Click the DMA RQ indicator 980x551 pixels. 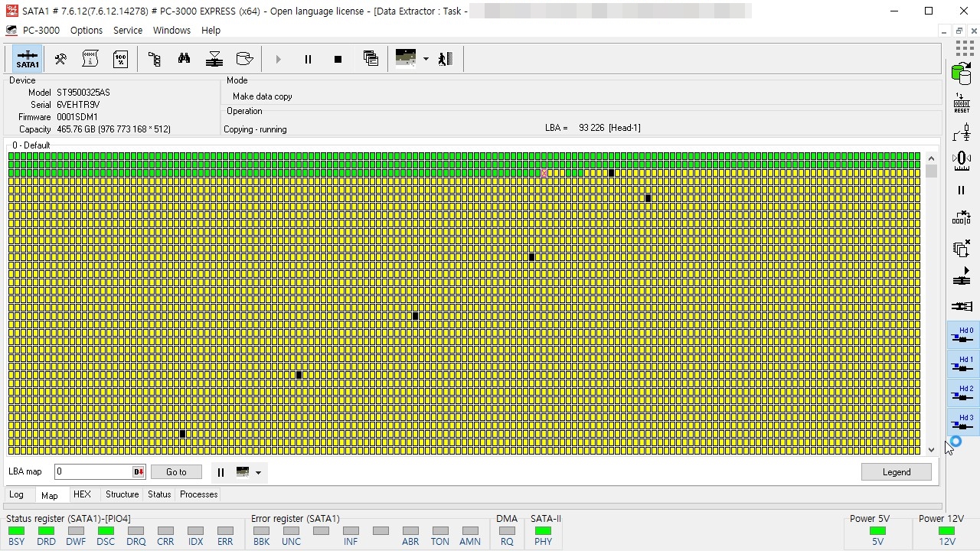pos(507,531)
